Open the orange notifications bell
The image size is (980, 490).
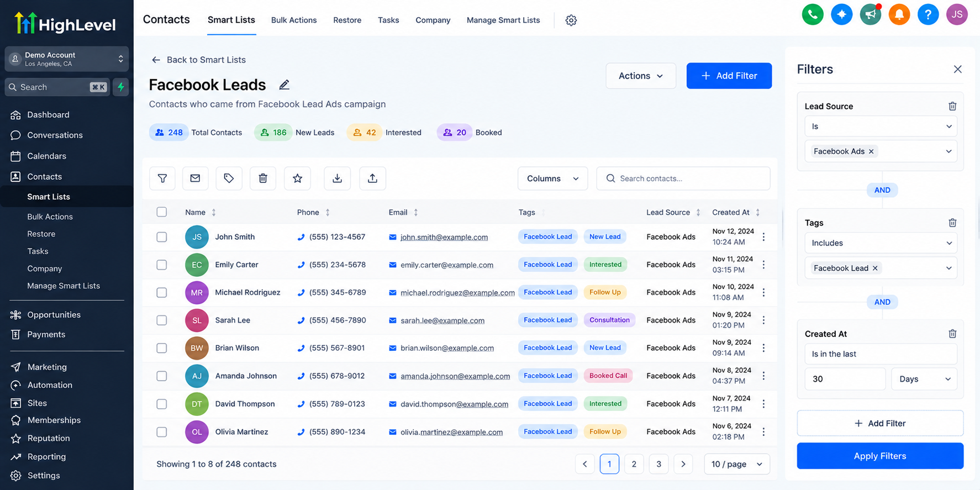899,14
